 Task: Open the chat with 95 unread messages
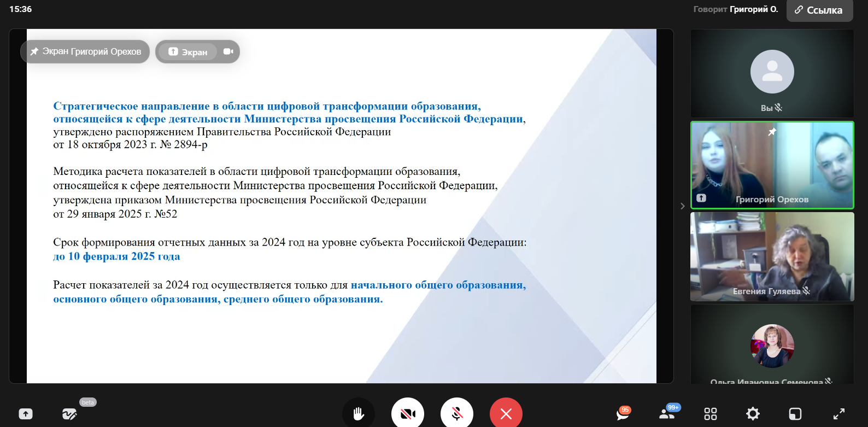click(623, 414)
